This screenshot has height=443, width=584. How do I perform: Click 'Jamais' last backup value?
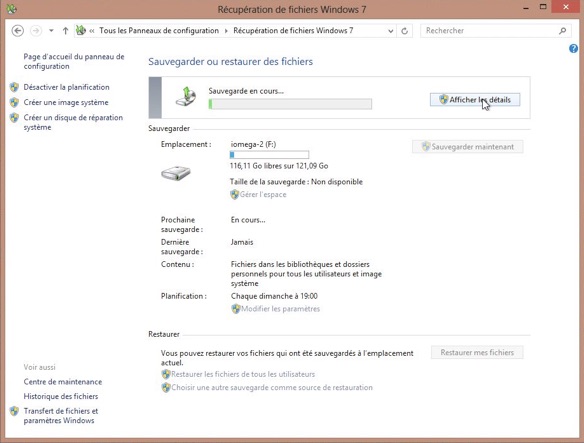click(242, 242)
